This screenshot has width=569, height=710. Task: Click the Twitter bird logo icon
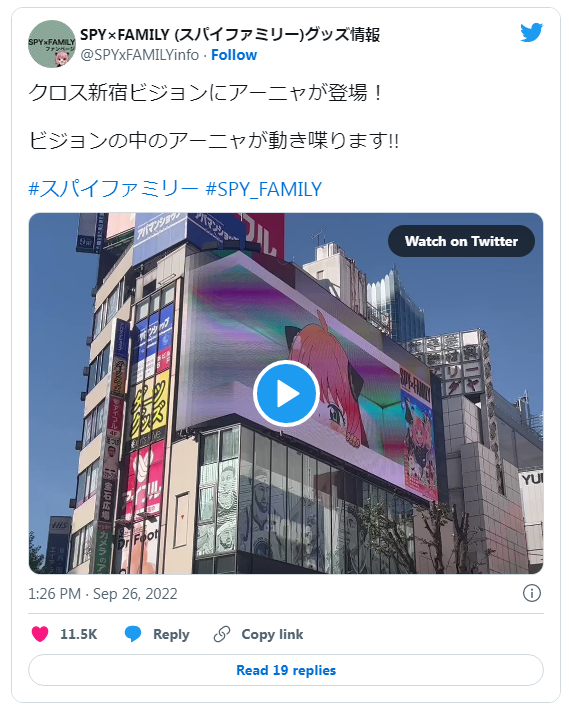coord(531,32)
